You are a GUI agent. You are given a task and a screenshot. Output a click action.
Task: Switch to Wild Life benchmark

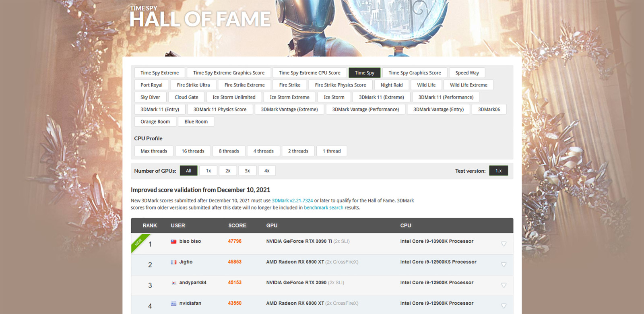(x=426, y=85)
